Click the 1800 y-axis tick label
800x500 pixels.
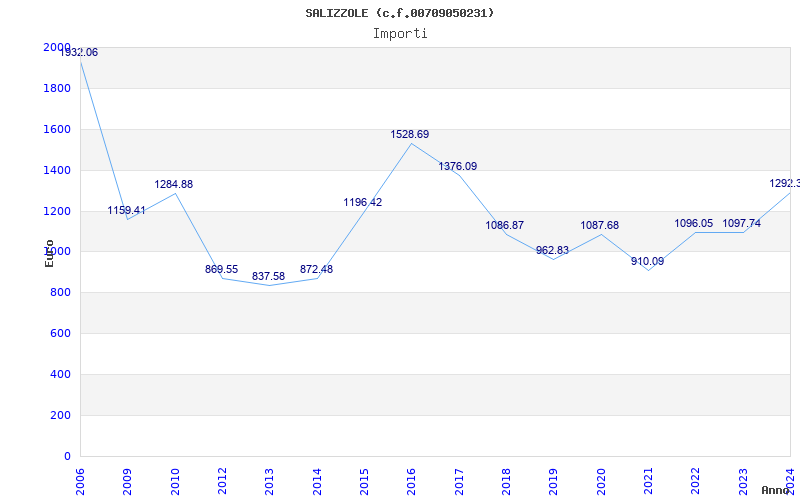[x=57, y=89]
